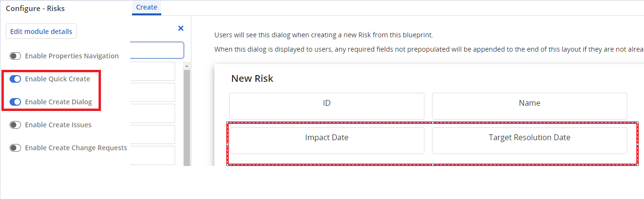Click the right-edge resize handle of selected row
Screen dimensions: 644x199
637,144
